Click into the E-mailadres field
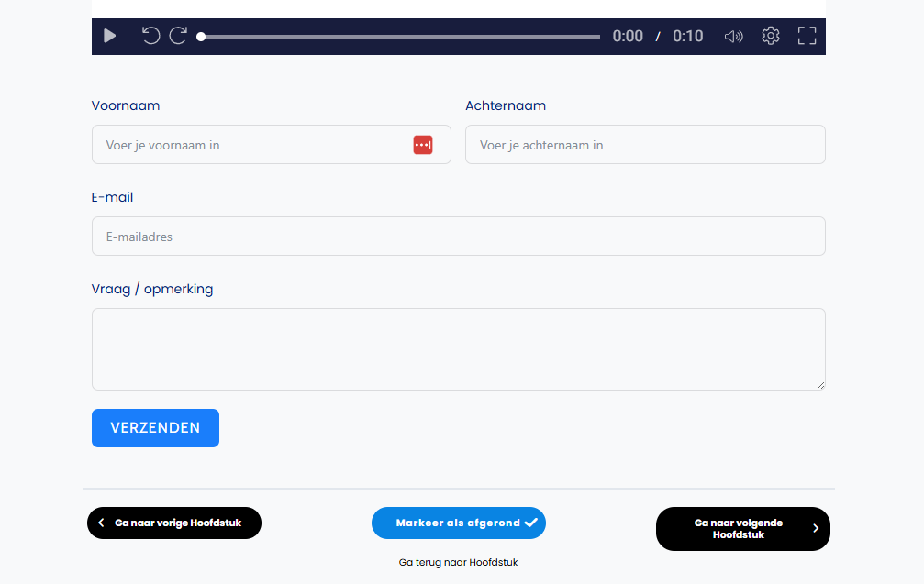This screenshot has height=584, width=924. [x=458, y=237]
